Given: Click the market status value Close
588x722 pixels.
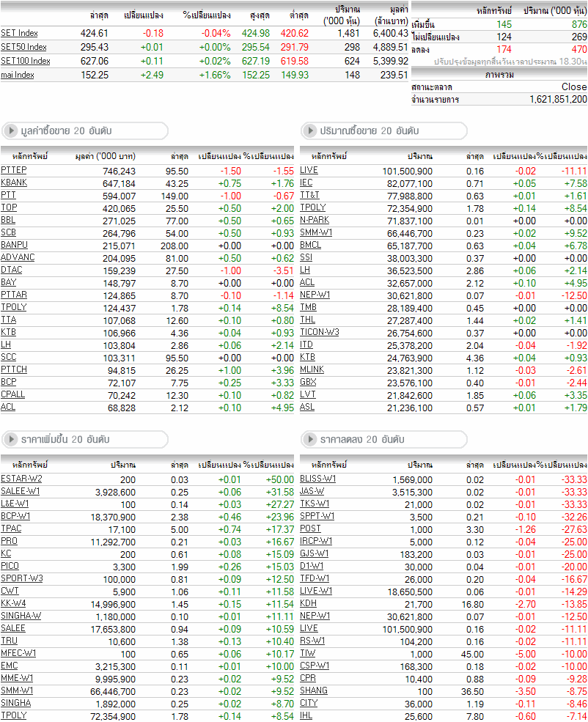Looking at the screenshot, I should click(574, 86).
